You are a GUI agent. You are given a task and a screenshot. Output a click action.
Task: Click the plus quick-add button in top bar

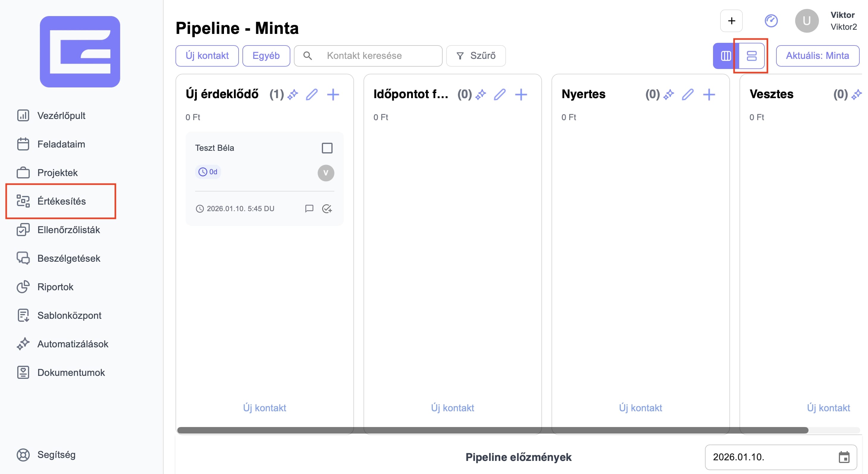tap(731, 21)
